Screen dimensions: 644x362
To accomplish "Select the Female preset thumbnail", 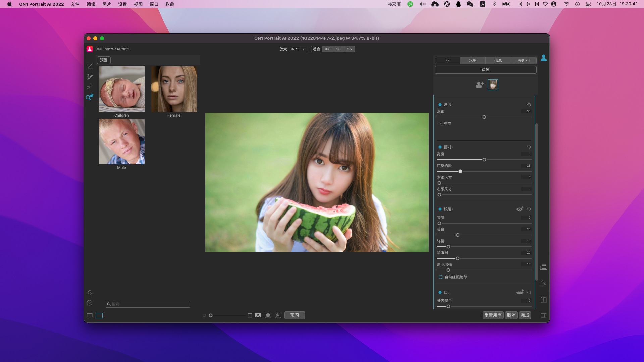I will click(174, 89).
